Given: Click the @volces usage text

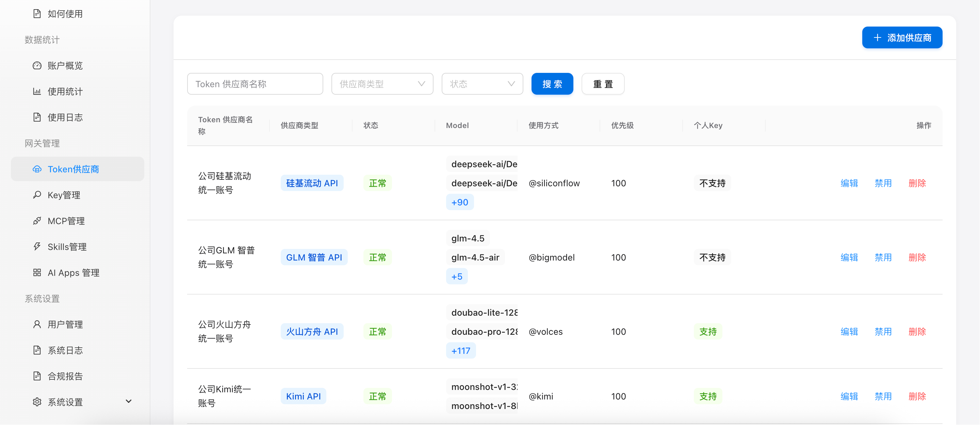Looking at the screenshot, I should pyautogui.click(x=545, y=332).
